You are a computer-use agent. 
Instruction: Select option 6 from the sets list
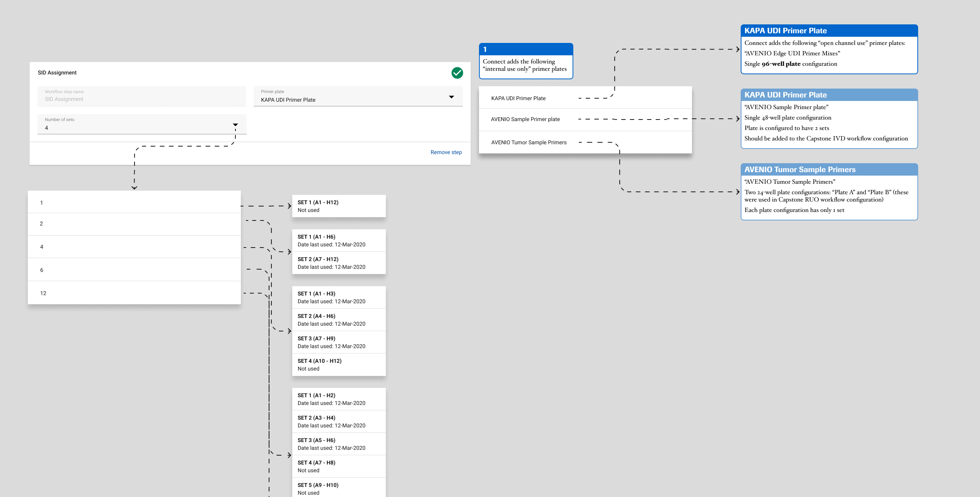pyautogui.click(x=41, y=270)
